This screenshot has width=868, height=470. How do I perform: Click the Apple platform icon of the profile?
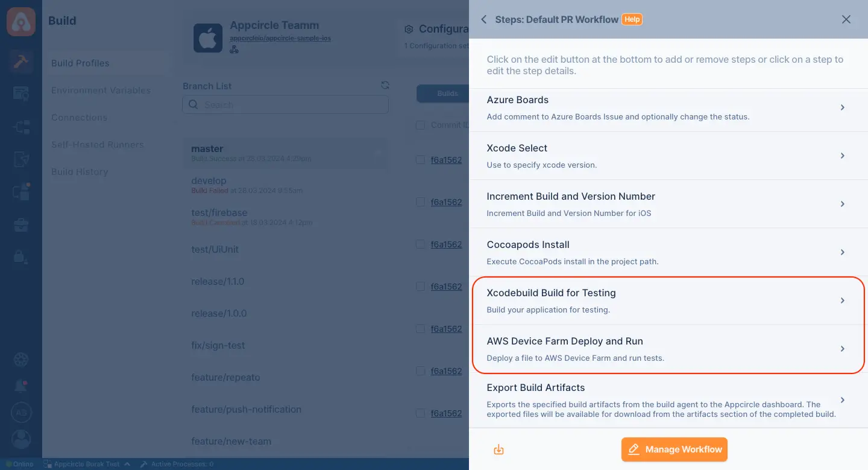tap(208, 38)
